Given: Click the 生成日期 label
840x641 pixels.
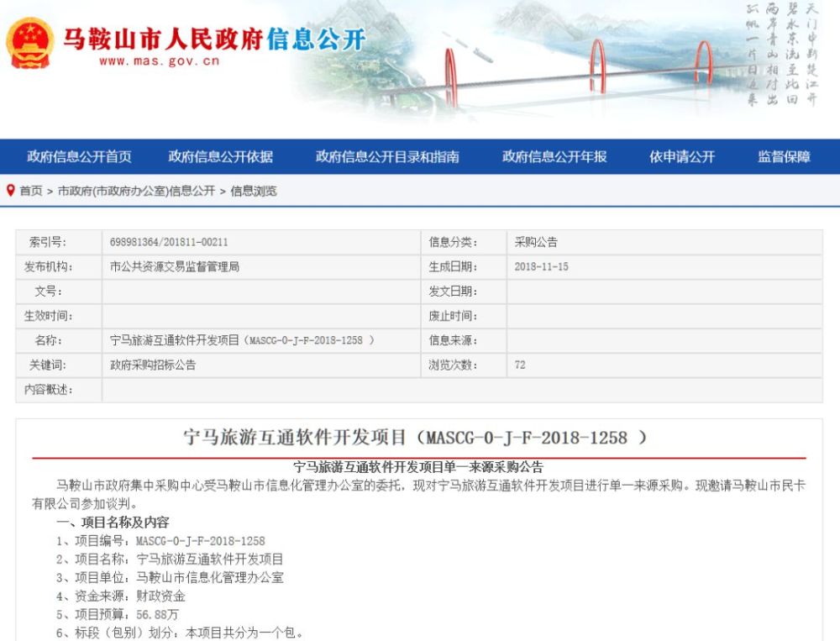Looking at the screenshot, I should pyautogui.click(x=453, y=266).
